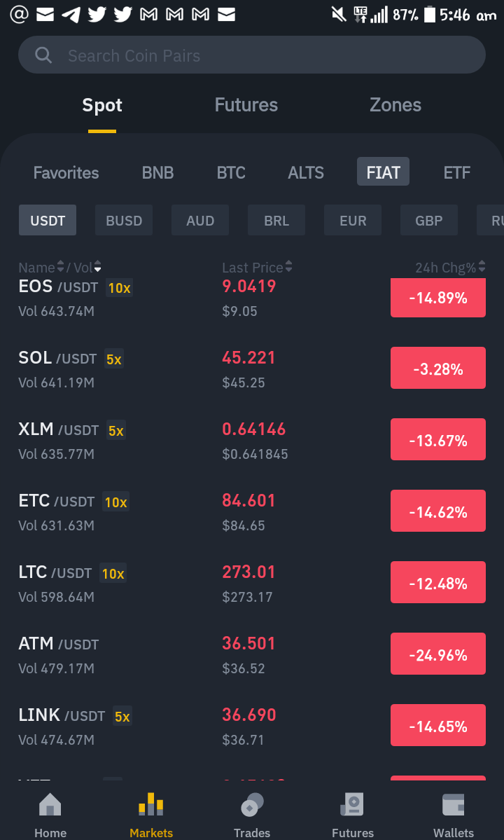Open the Wallets icon

click(x=453, y=805)
